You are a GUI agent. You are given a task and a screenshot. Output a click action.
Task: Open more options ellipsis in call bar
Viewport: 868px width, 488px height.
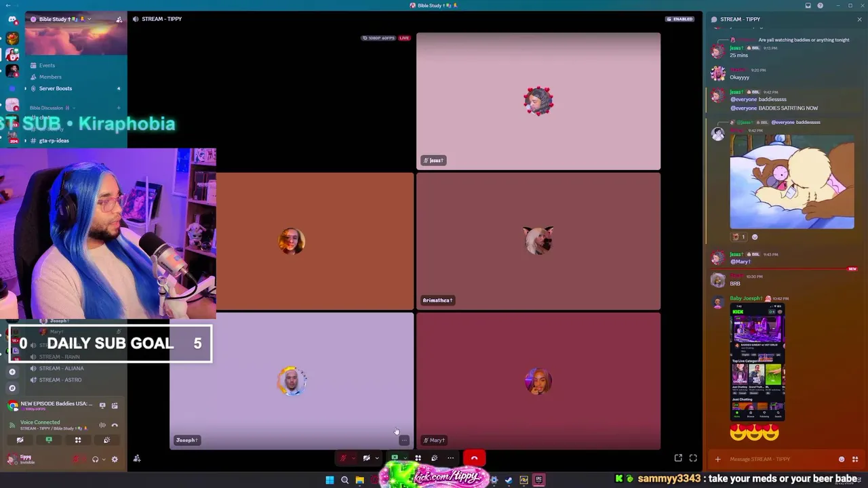pyautogui.click(x=450, y=458)
